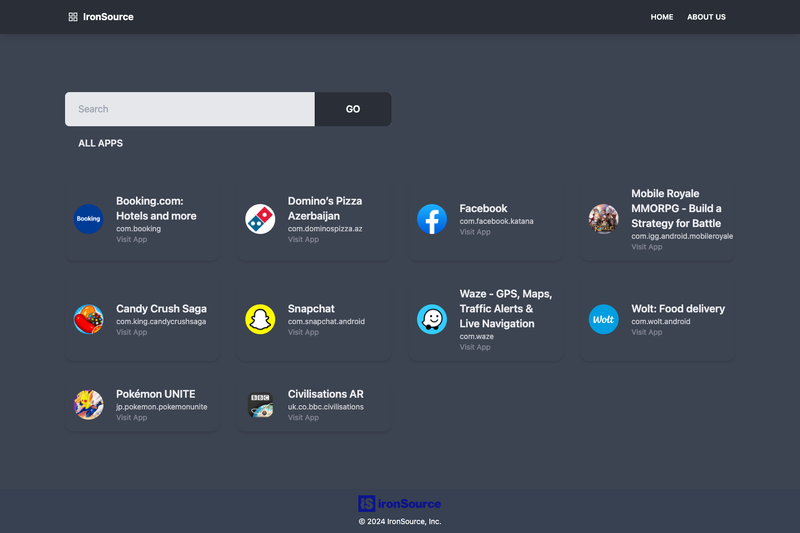The width and height of the screenshot is (800, 533).
Task: Click the com.dominospizza.az package name
Action: pyautogui.click(x=325, y=229)
